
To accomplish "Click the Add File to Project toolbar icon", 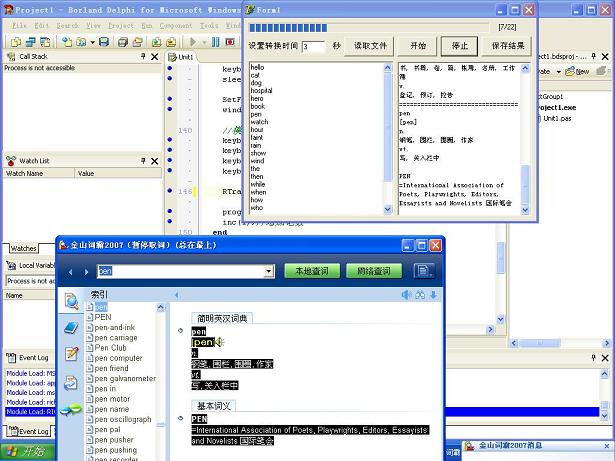I will pyautogui.click(x=156, y=42).
